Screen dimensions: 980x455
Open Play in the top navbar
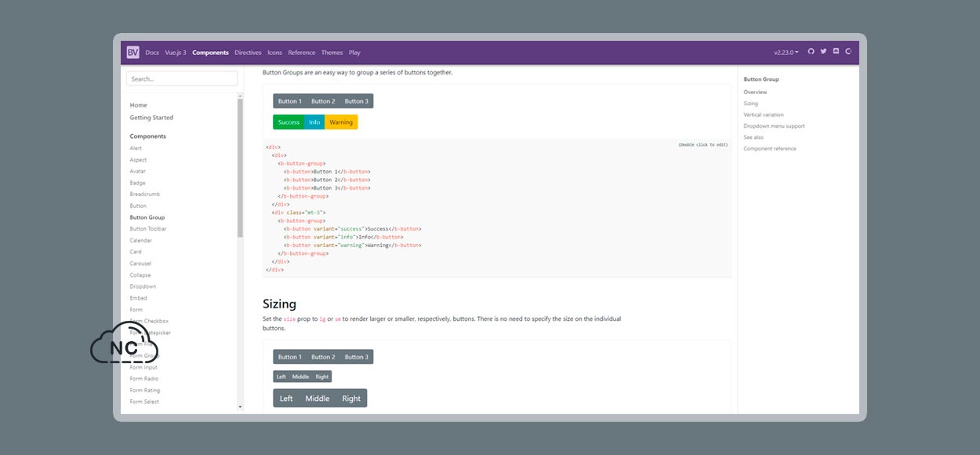pos(354,53)
